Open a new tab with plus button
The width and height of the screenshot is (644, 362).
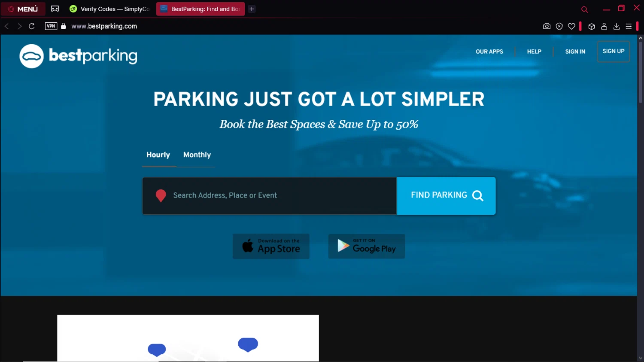(x=252, y=9)
